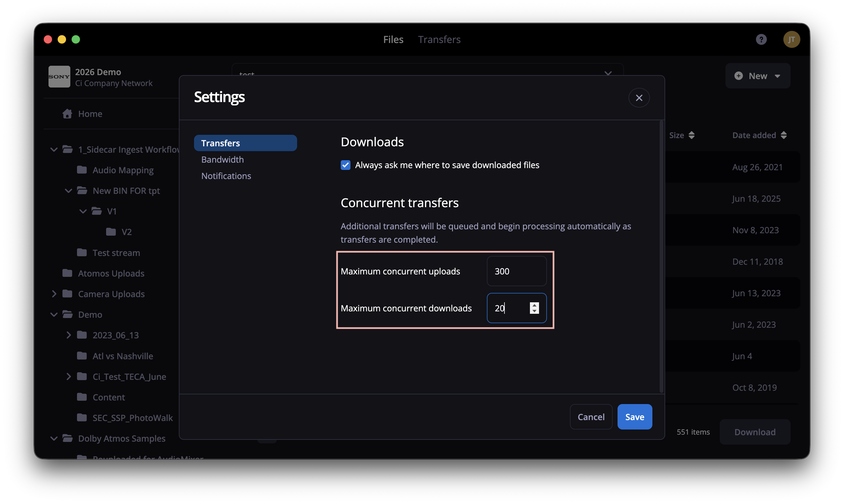
Task: Close the Settings dialog with the X
Action: (639, 98)
